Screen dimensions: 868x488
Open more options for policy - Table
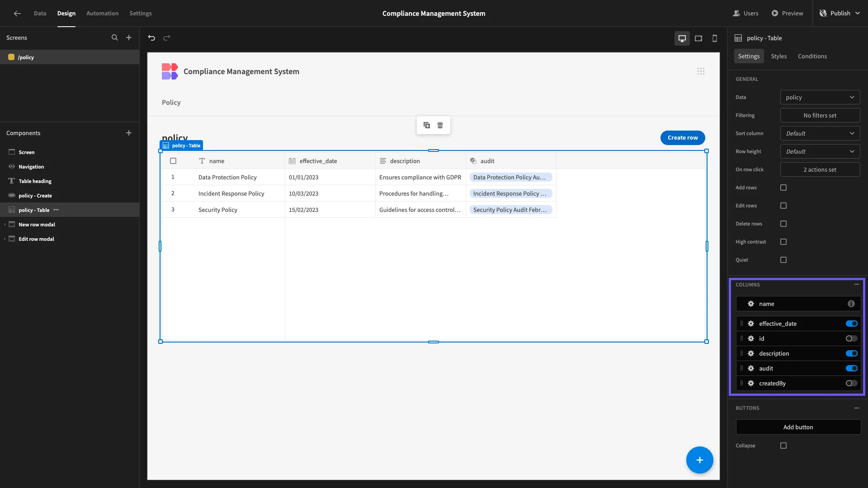point(56,210)
